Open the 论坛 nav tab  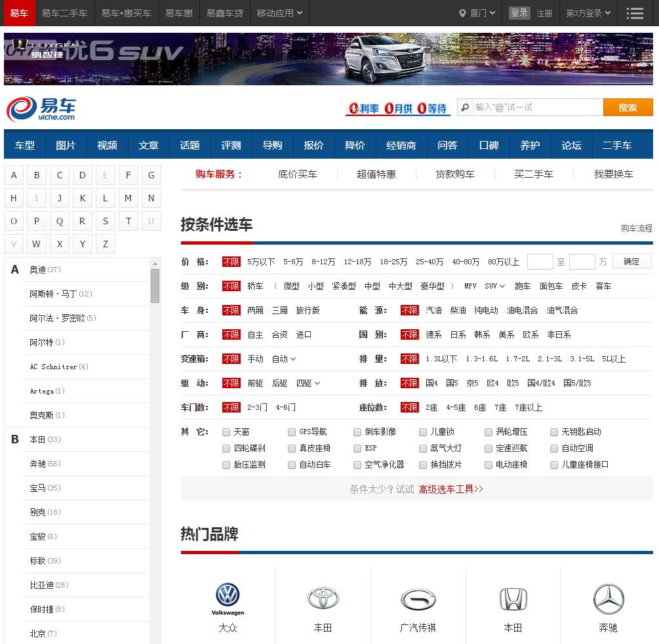(x=571, y=145)
